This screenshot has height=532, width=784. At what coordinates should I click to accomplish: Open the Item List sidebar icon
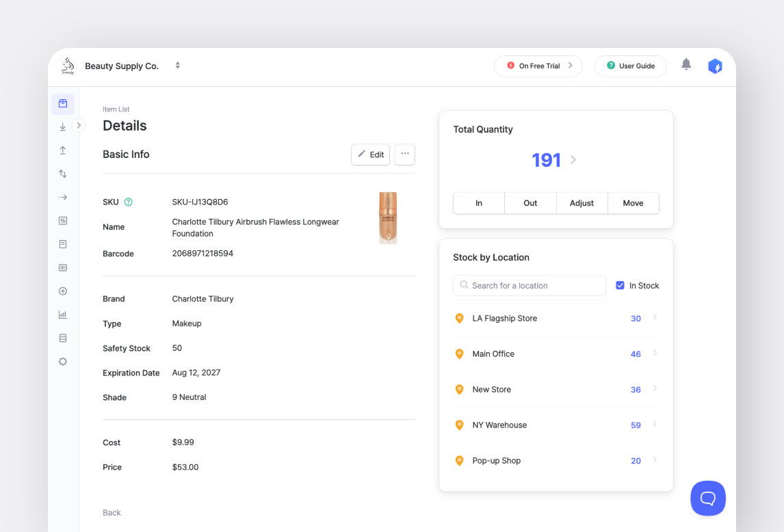[62, 103]
